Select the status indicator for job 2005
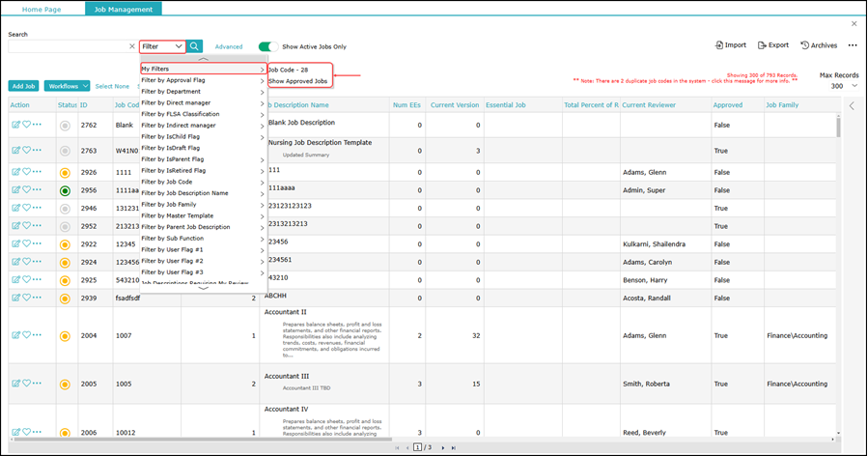Screen dimensions: 868x456 (x=65, y=384)
